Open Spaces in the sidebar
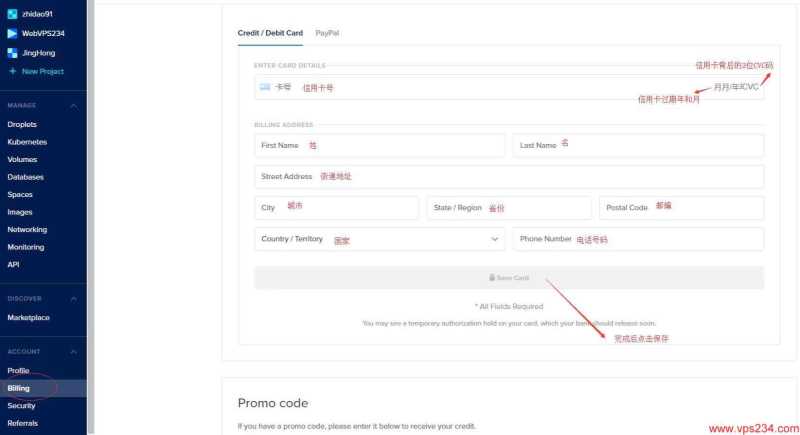 (20, 195)
